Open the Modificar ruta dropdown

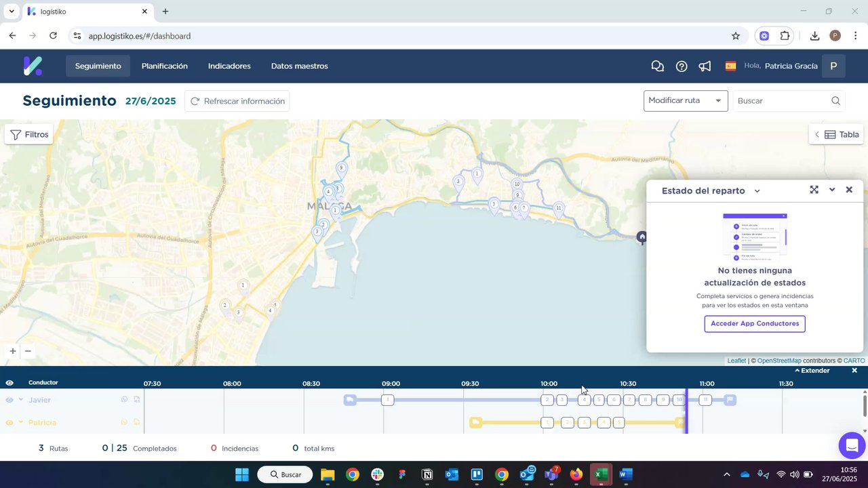(x=686, y=101)
